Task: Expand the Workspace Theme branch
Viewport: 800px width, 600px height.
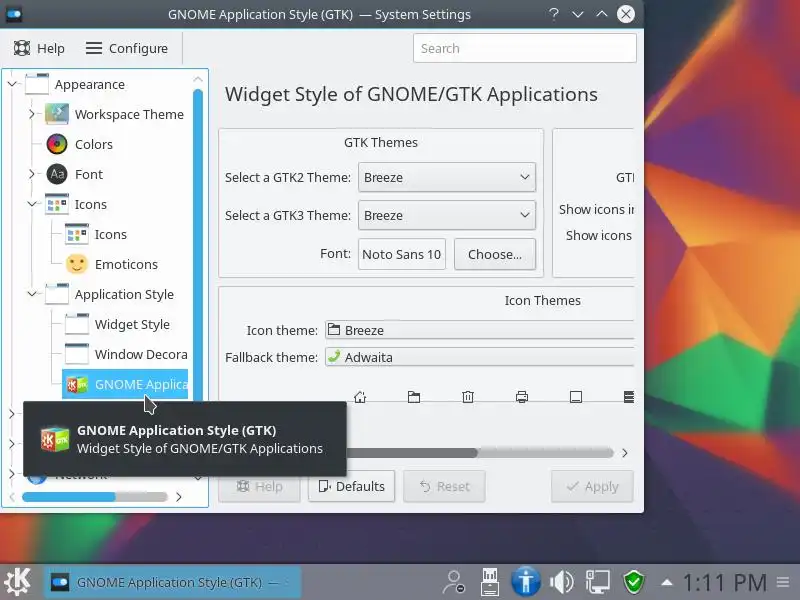Action: (32, 114)
